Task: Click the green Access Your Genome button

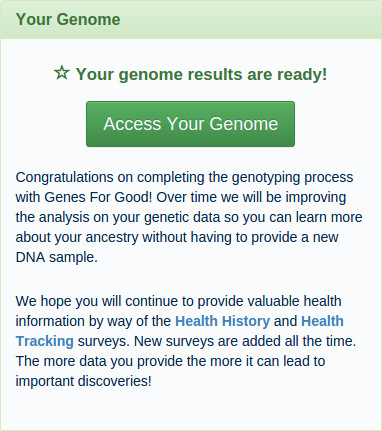Action: (x=190, y=124)
